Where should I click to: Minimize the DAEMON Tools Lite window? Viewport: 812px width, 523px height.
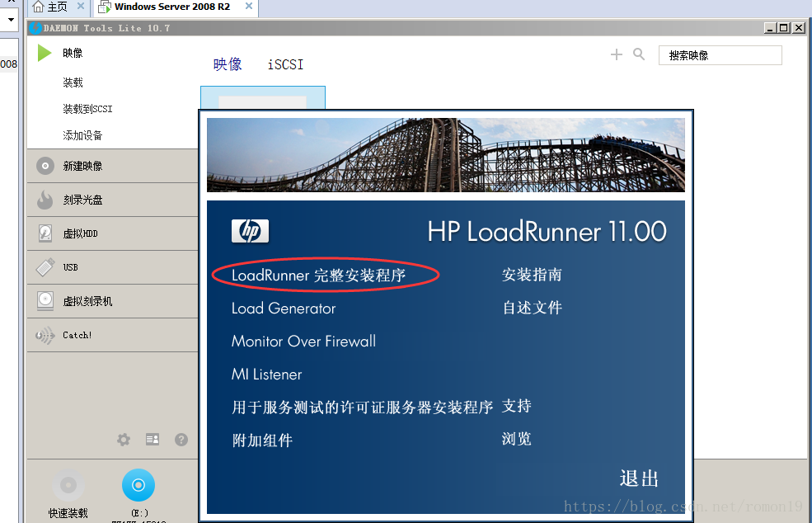pyautogui.click(x=770, y=28)
